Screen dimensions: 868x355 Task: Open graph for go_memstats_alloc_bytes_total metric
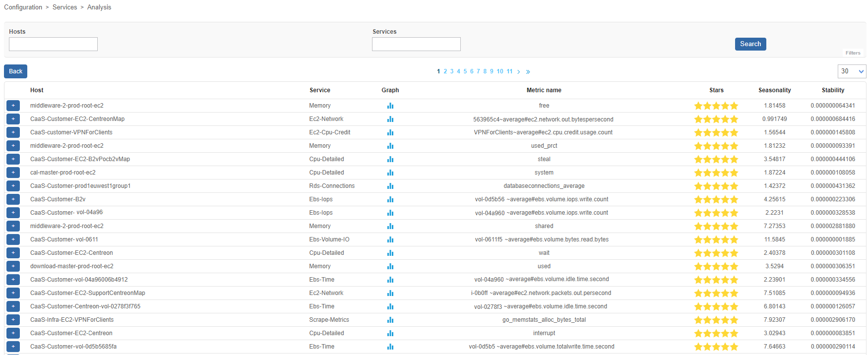click(390, 320)
